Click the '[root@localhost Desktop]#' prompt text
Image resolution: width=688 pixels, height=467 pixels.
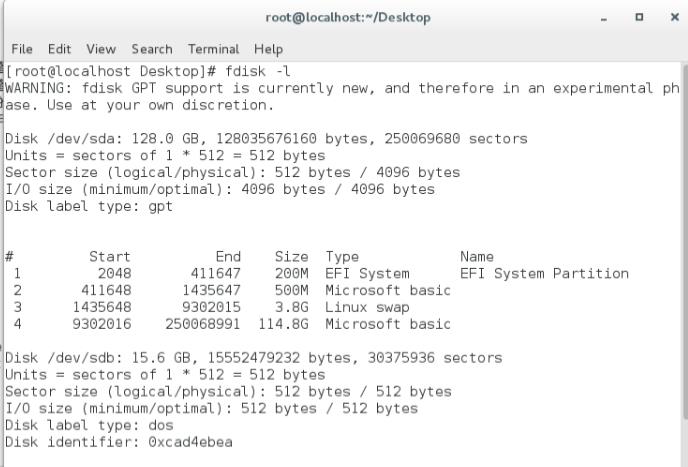(111, 71)
